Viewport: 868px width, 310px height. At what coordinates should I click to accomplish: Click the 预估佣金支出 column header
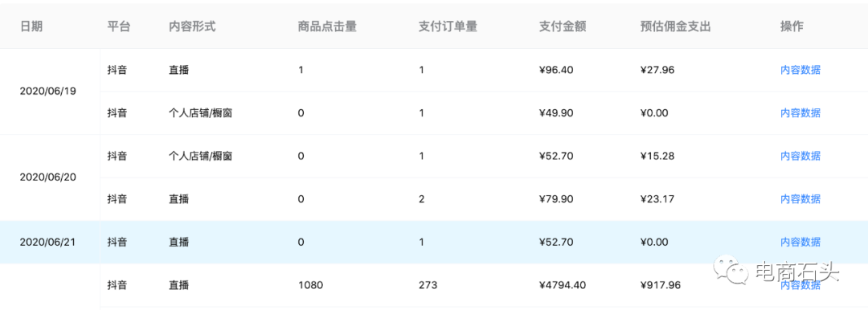(675, 27)
